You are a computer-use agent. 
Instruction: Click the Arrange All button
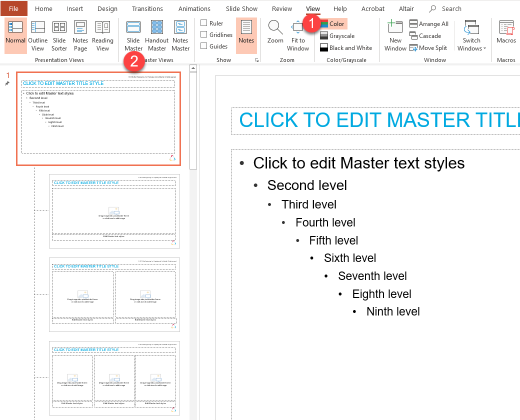[428, 24]
